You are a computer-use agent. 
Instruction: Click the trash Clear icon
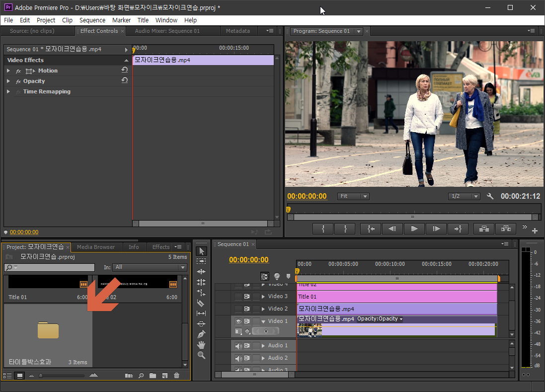coord(176,376)
